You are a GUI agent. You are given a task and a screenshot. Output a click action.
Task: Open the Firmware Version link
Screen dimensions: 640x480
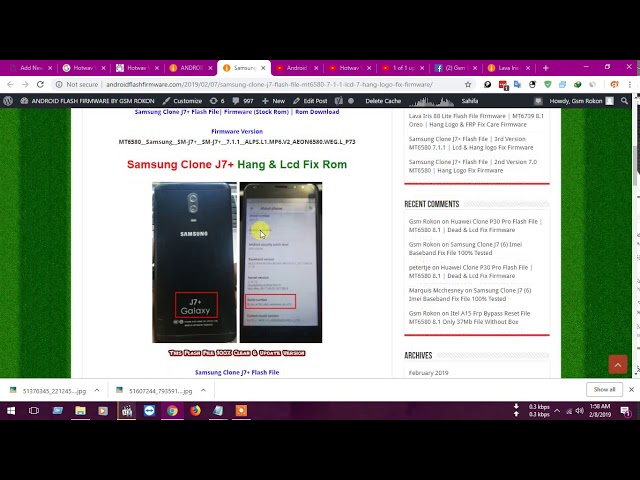(x=237, y=131)
